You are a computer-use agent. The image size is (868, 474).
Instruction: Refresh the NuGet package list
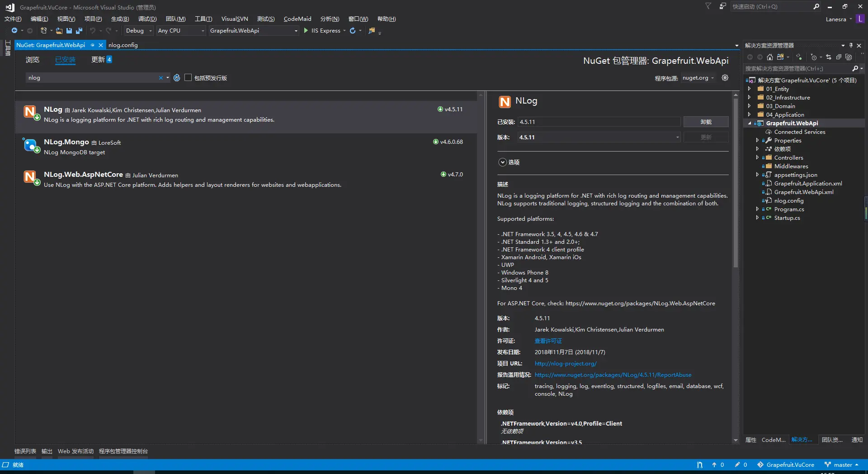tap(177, 78)
